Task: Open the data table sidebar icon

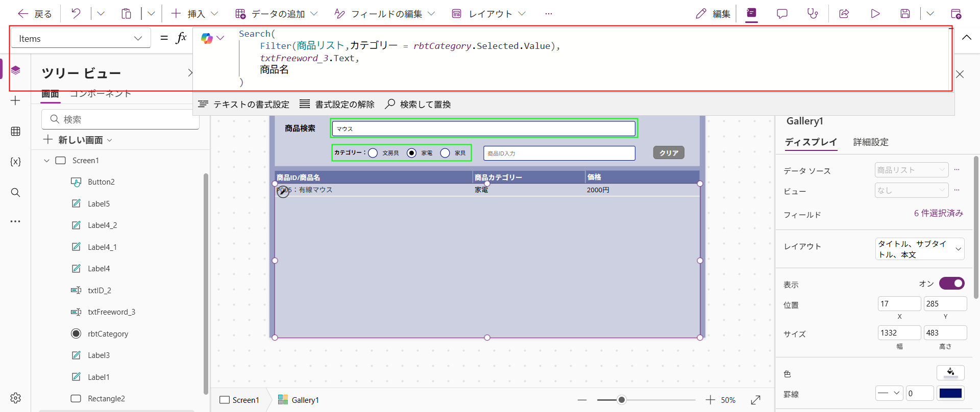Action: [15, 132]
